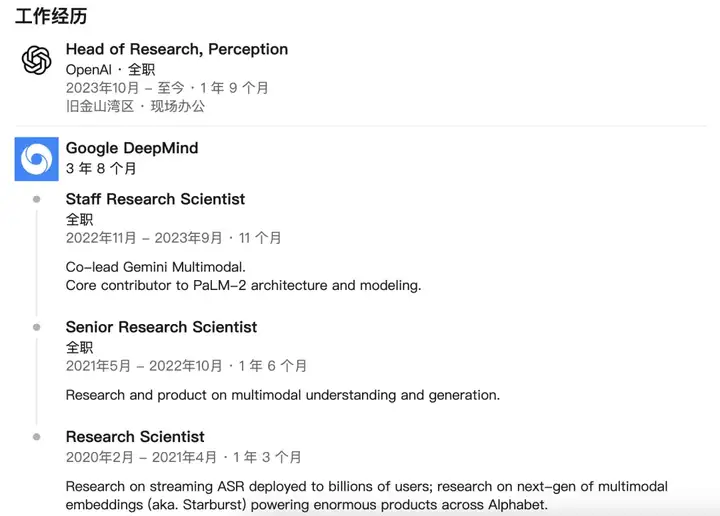The width and height of the screenshot is (720, 516).
Task: Click the 旧金山湾区 location text
Action: [x=100, y=107]
